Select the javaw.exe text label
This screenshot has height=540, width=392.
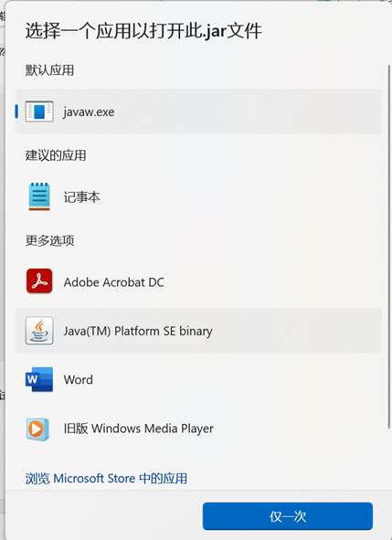click(x=89, y=111)
